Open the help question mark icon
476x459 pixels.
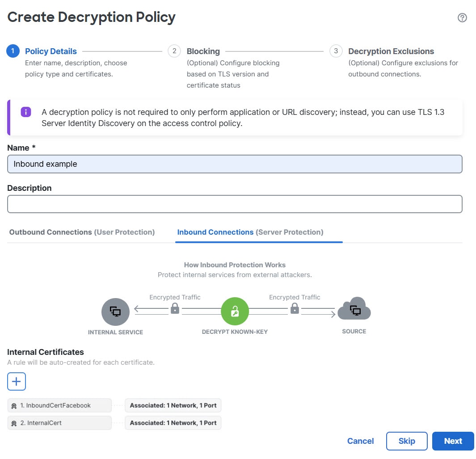(x=462, y=17)
